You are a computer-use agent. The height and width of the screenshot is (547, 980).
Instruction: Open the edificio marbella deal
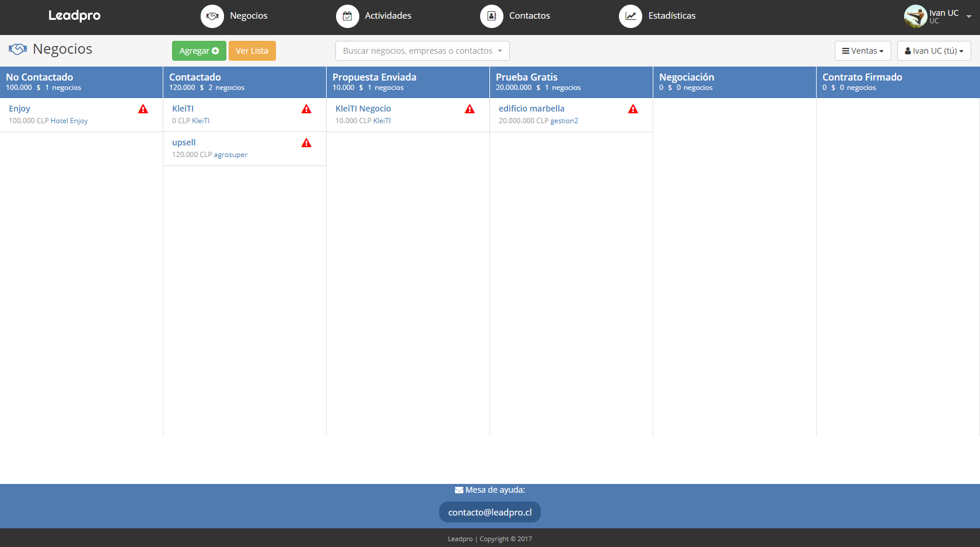[531, 109]
